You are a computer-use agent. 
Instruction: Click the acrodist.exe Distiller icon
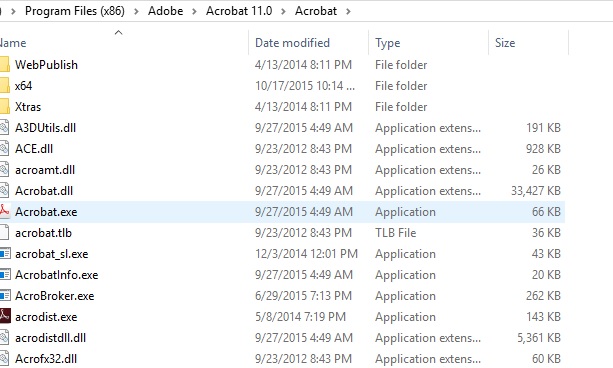[x=5, y=316]
